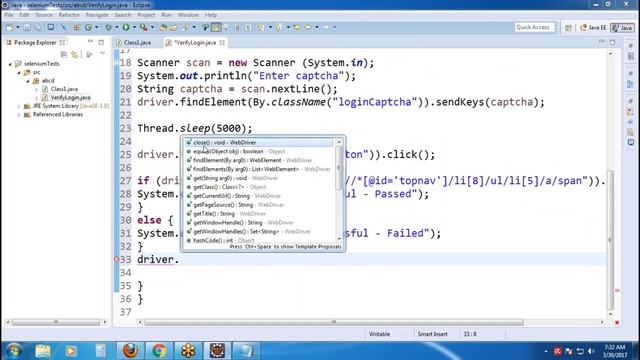
Task: Open the Source menu
Action: pos(44,15)
